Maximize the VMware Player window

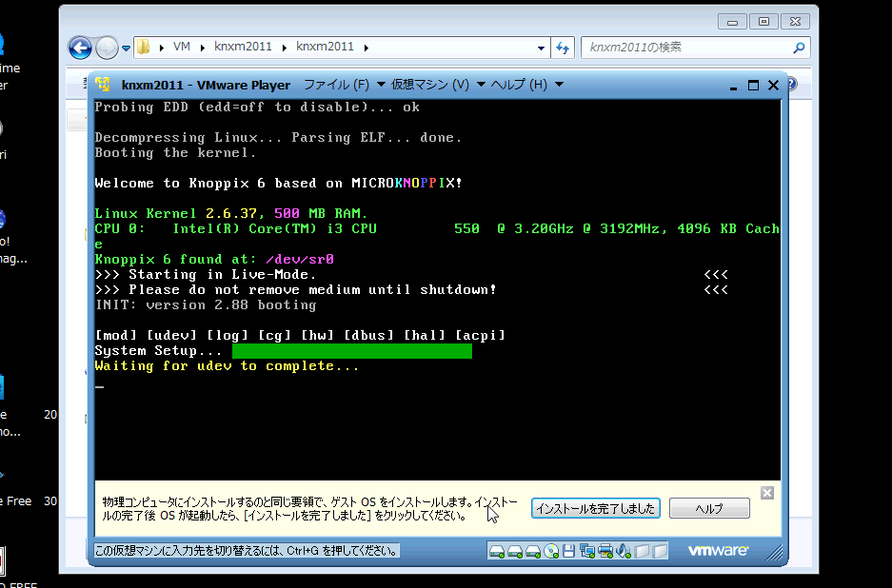pos(753,86)
